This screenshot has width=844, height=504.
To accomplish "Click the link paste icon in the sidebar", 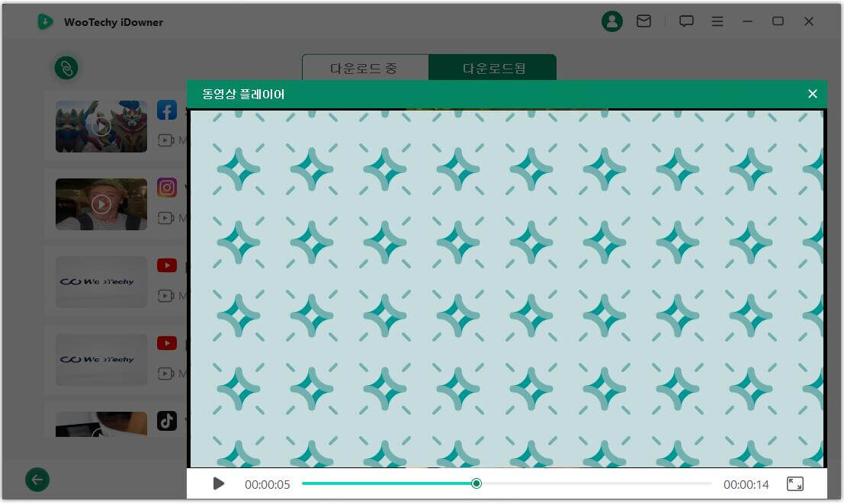I will pyautogui.click(x=66, y=68).
